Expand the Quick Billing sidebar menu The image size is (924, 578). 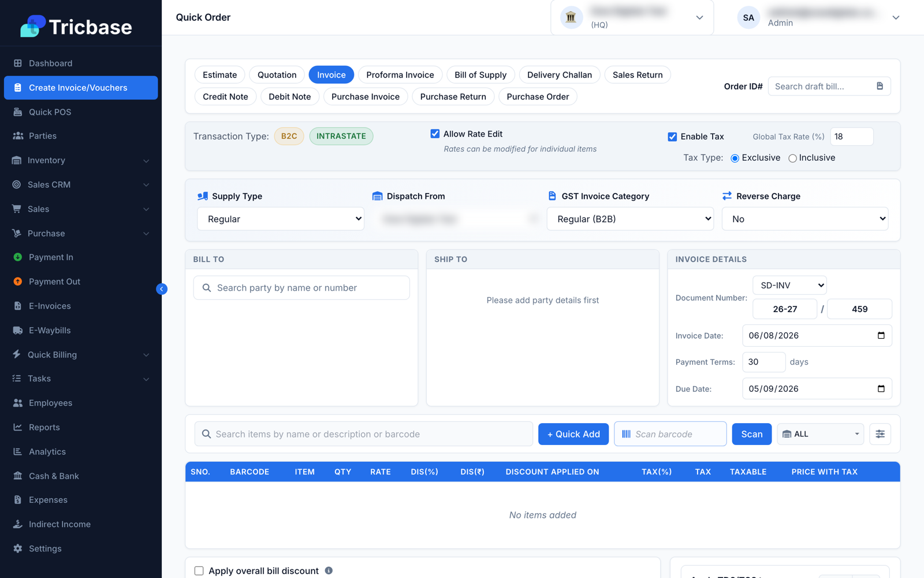point(81,354)
